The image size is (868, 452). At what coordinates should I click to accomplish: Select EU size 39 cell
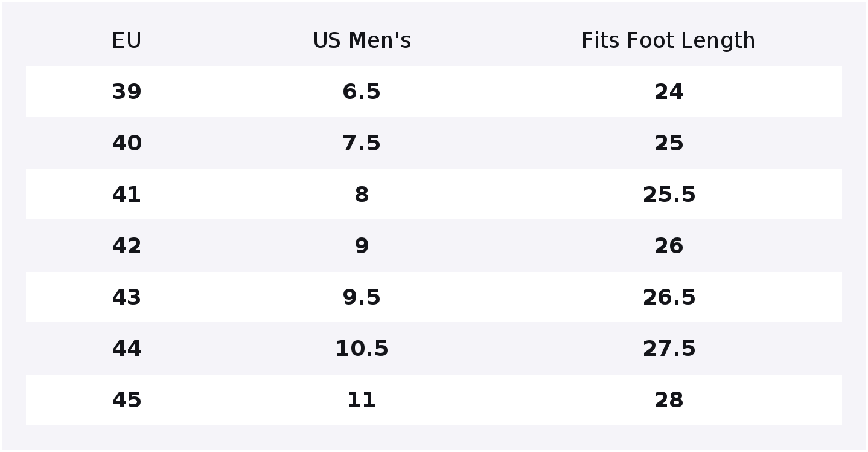pos(127,92)
